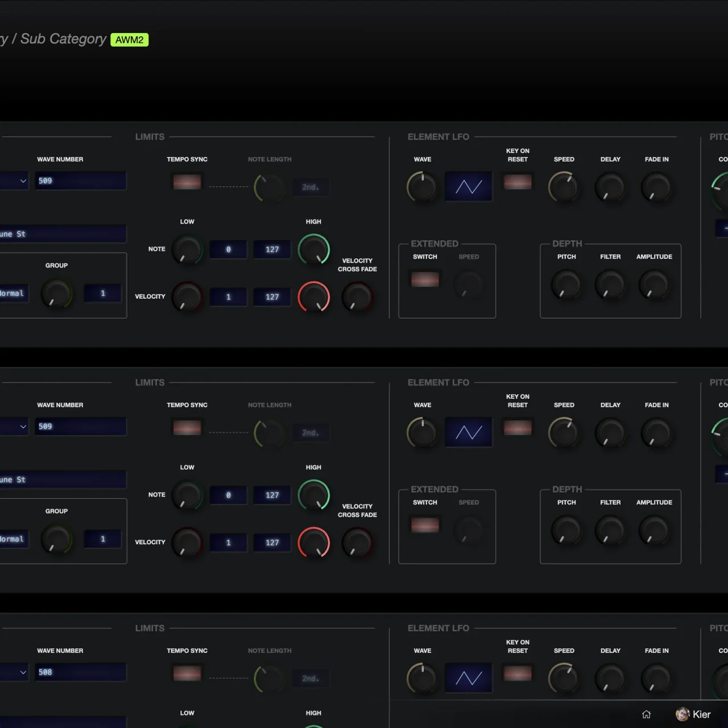This screenshot has height=728, width=728.
Task: Toggle Key On Reset in the middle panel
Action: point(518,428)
